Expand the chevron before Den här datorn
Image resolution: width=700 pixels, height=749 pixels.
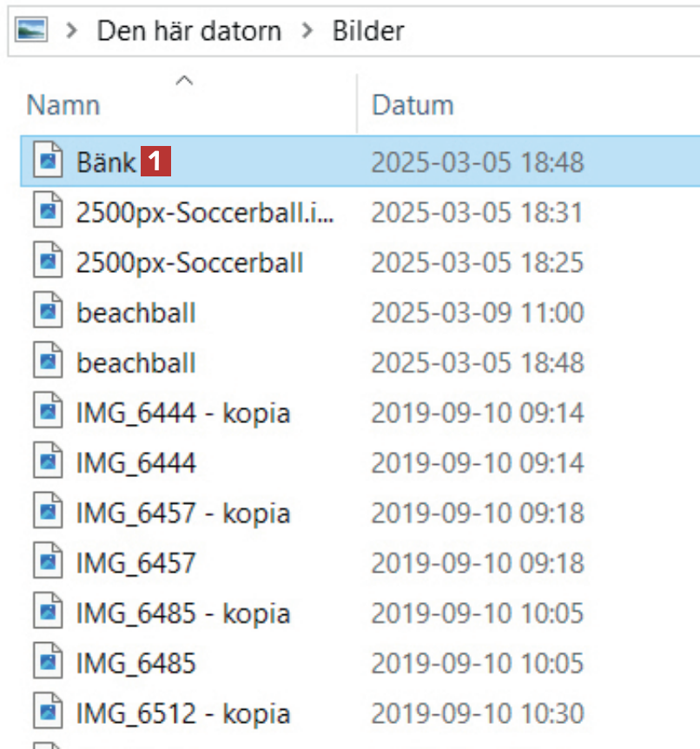coord(73,31)
